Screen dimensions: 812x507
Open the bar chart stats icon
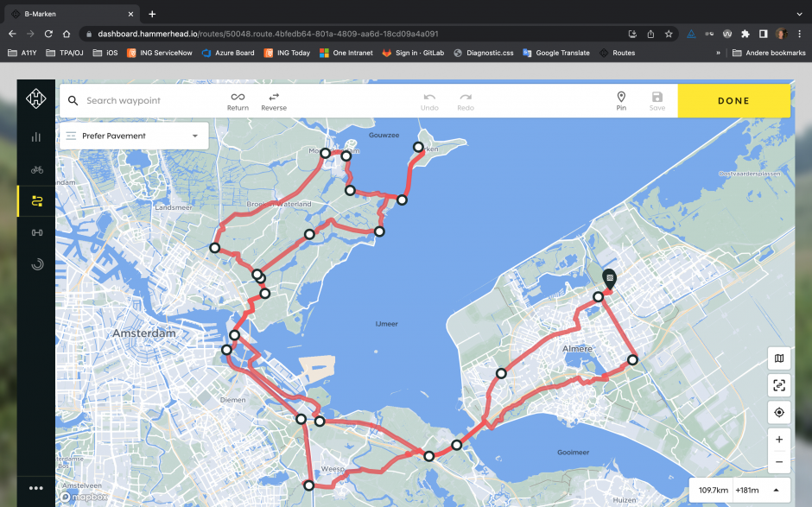pyautogui.click(x=36, y=136)
